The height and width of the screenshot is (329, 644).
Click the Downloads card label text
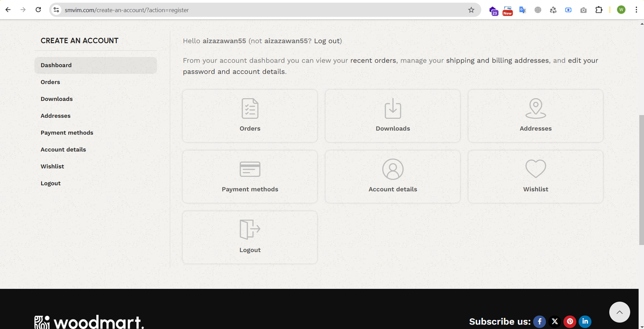pos(393,128)
